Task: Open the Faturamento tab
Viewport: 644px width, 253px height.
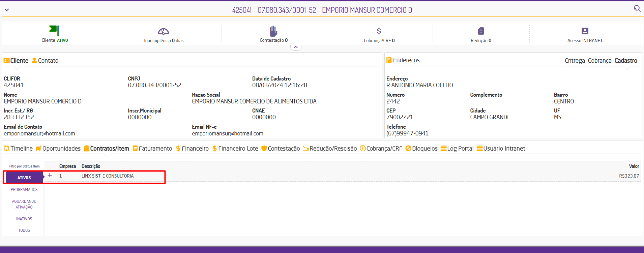Action: (152, 149)
